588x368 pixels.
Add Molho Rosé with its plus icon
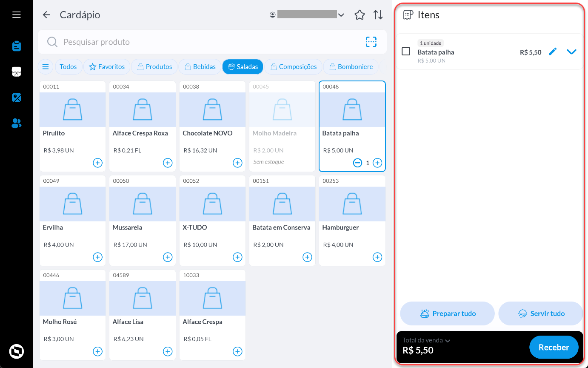(x=98, y=351)
